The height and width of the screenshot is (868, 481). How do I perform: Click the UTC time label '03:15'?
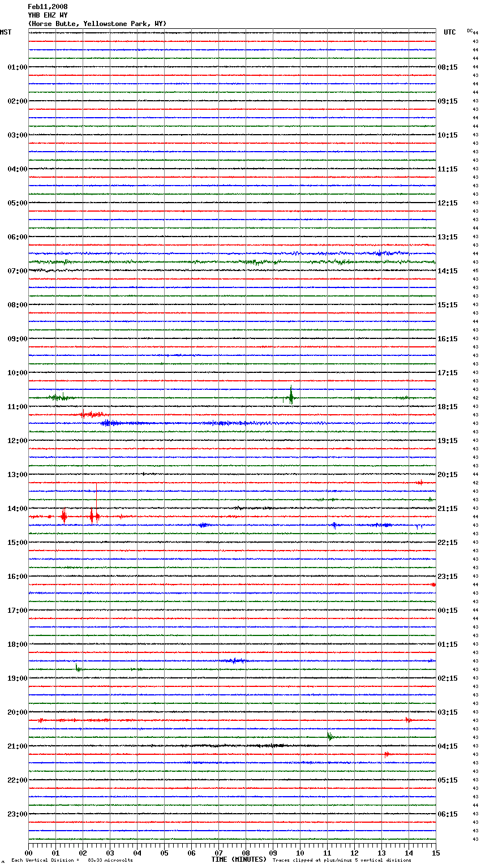pos(448,712)
